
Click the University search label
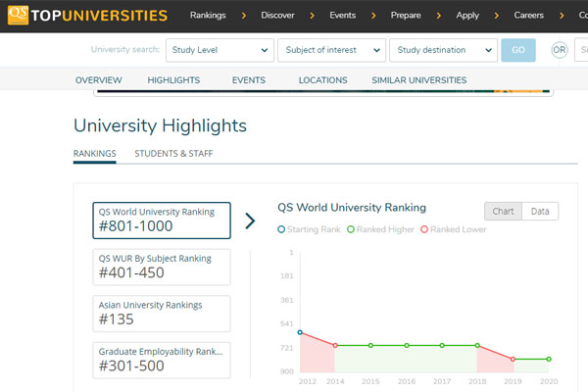[125, 50]
